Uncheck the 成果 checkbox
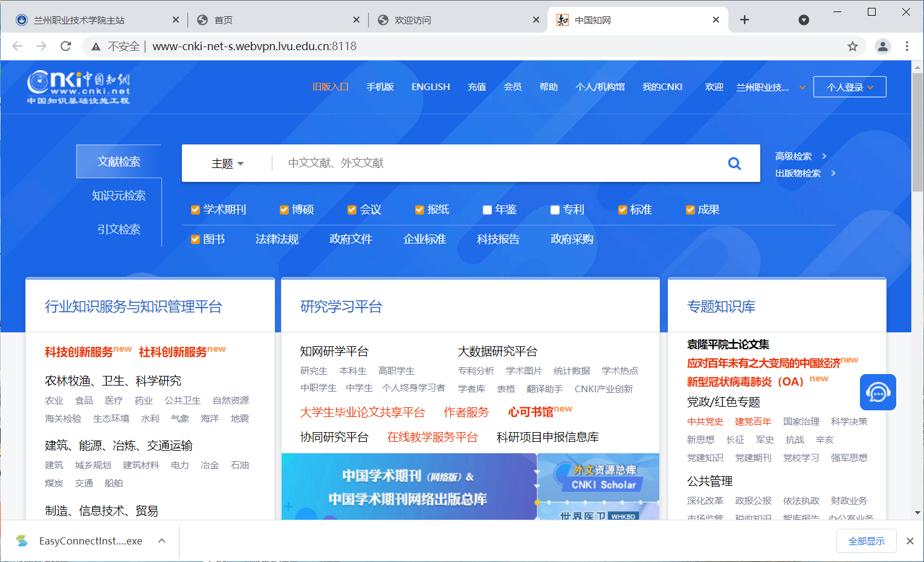Screen dimensions: 924x562 pos(690,210)
